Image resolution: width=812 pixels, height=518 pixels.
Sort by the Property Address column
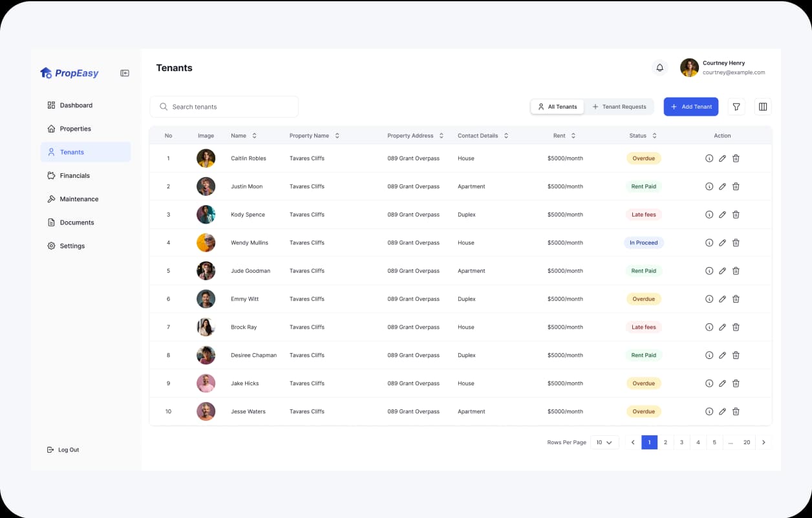pos(442,136)
